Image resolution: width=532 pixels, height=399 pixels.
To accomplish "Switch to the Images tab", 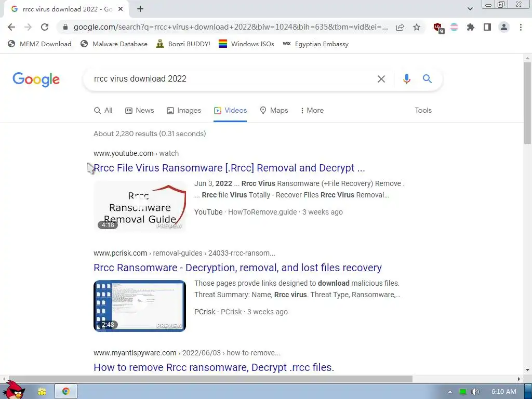I will pos(184,111).
